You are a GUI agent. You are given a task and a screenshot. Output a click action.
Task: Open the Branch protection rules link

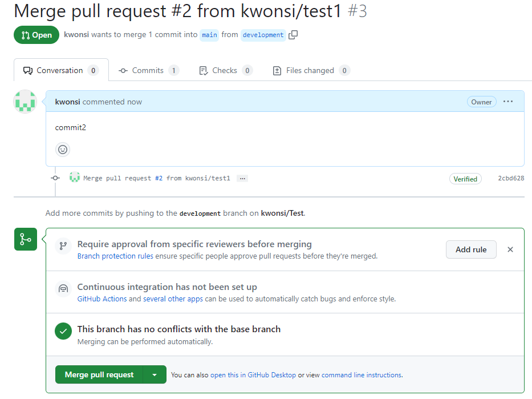(x=115, y=256)
